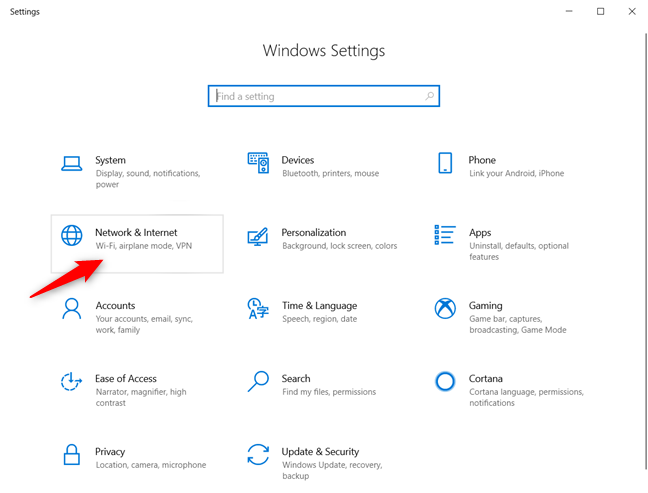Click 'Bluetooth, printers, mouse' description

tap(331, 174)
